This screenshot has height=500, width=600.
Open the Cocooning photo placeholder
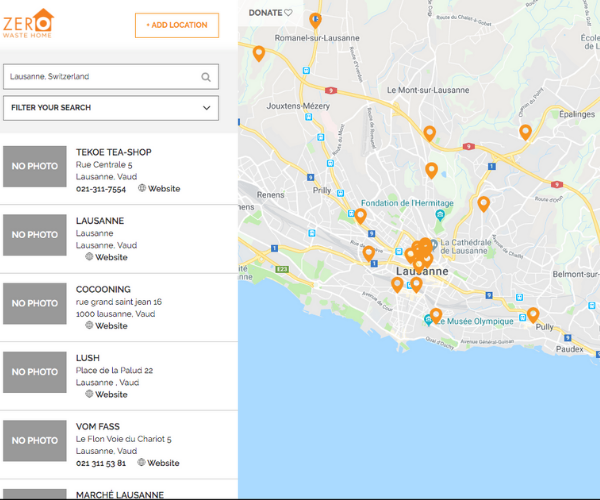(x=35, y=303)
